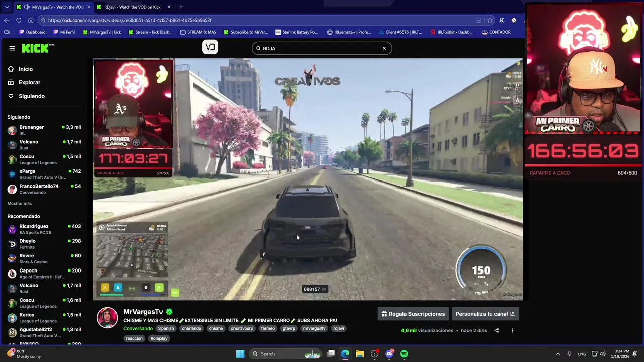Open a new browser tab
The width and height of the screenshot is (644, 362).
(181, 7)
